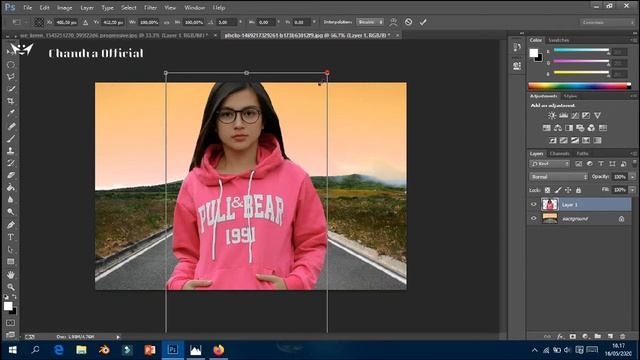Open the Select menu
640x360 pixels.
tap(129, 7)
